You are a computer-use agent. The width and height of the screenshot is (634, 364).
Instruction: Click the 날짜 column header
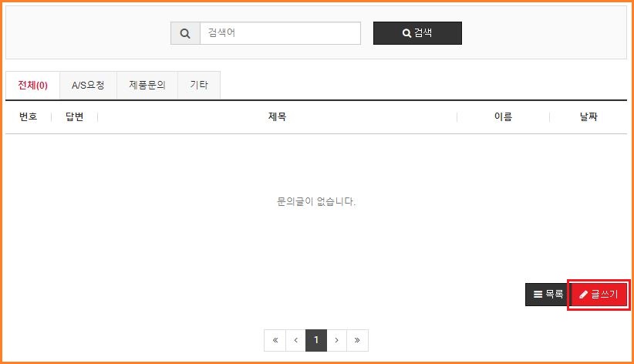click(588, 117)
